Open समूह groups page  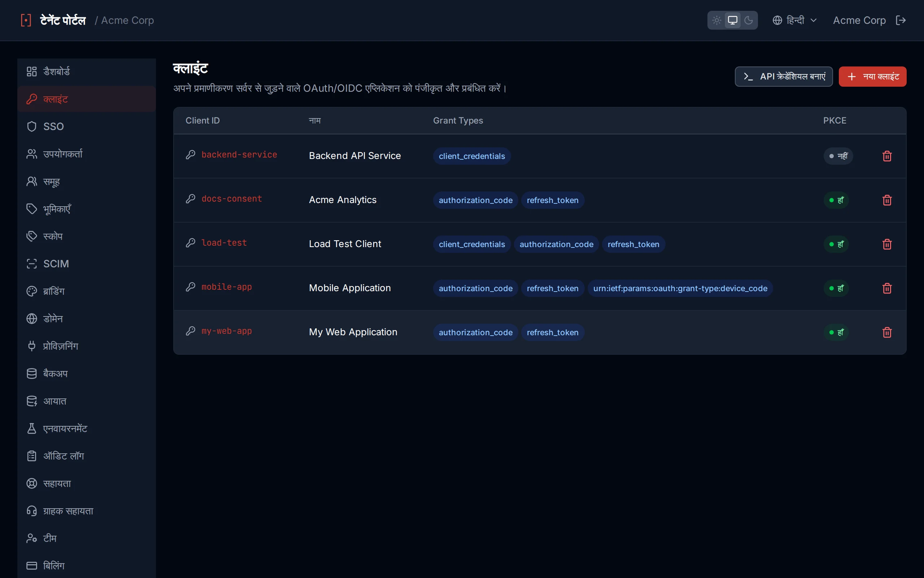(87, 182)
